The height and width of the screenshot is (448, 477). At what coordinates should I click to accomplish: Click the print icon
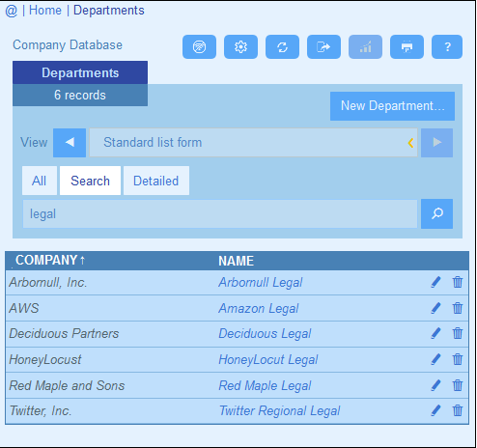(407, 47)
